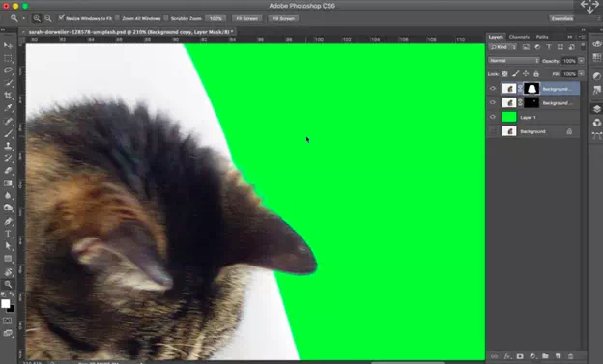Viewport: 603px width, 364px height.
Task: Toggle lock image pixels
Action: pos(515,73)
